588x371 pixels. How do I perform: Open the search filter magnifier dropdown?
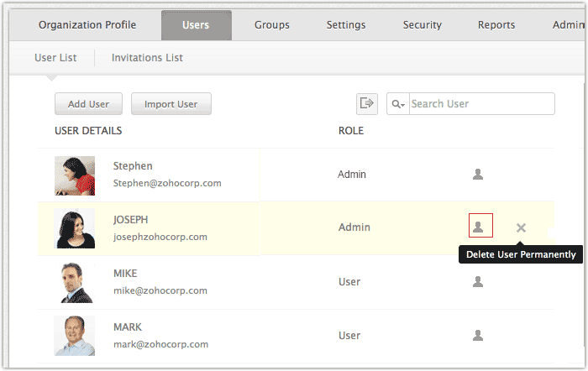pyautogui.click(x=397, y=104)
